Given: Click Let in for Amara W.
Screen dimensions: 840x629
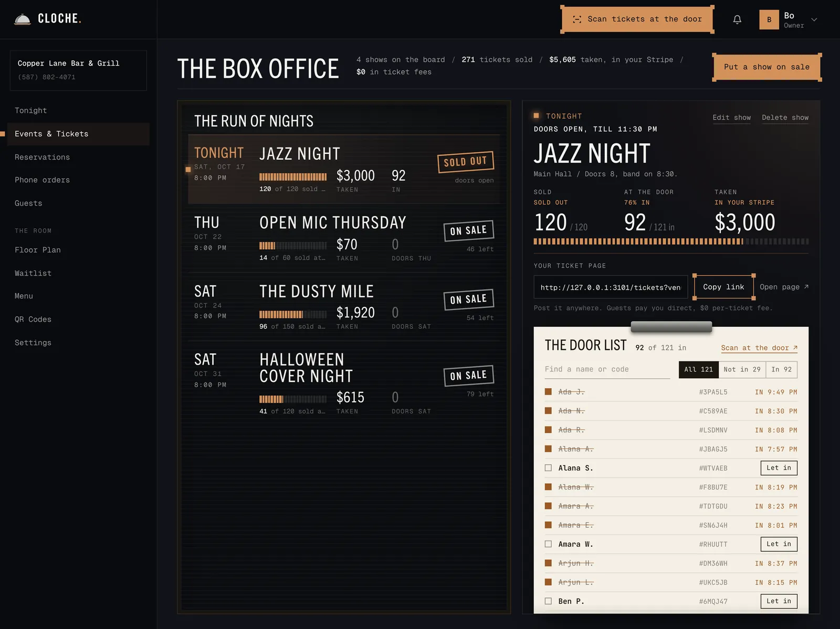Looking at the screenshot, I should click(779, 544).
